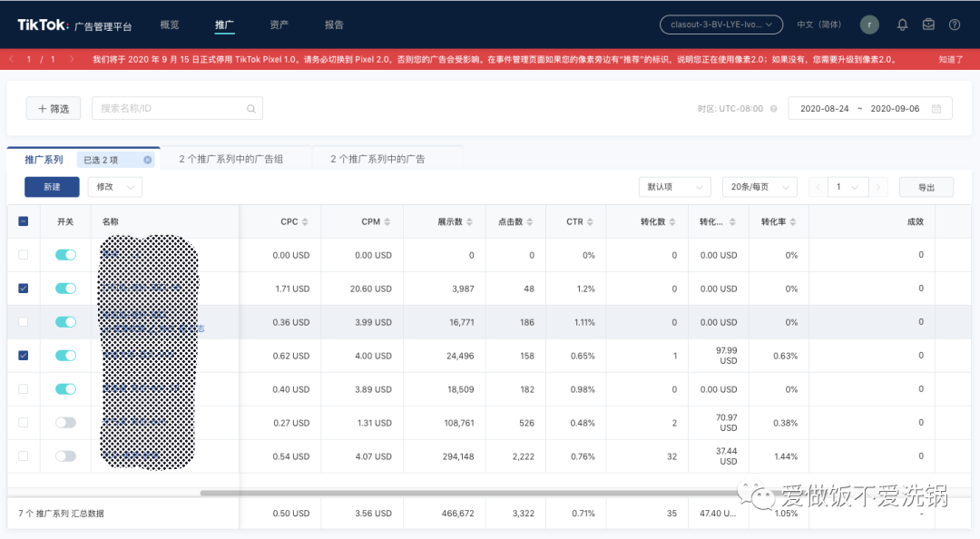Image resolution: width=980 pixels, height=539 pixels.
Task: Click the TikTok 广告管理平台 logo
Action: (x=71, y=24)
